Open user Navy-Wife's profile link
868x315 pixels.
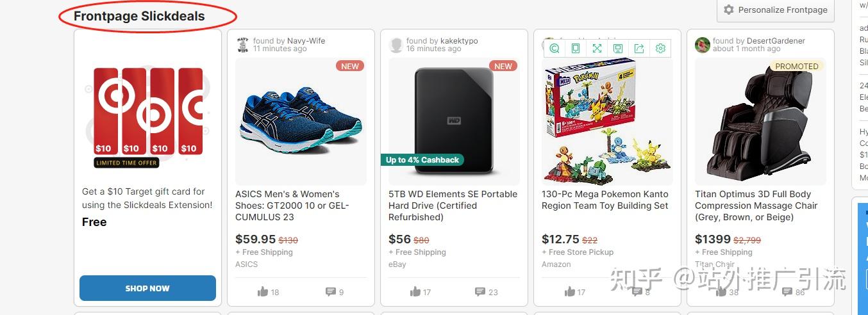[306, 40]
